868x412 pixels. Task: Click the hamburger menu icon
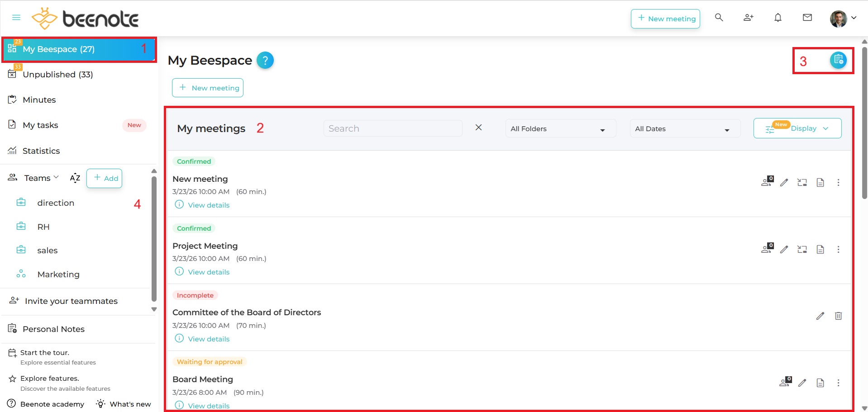[16, 18]
